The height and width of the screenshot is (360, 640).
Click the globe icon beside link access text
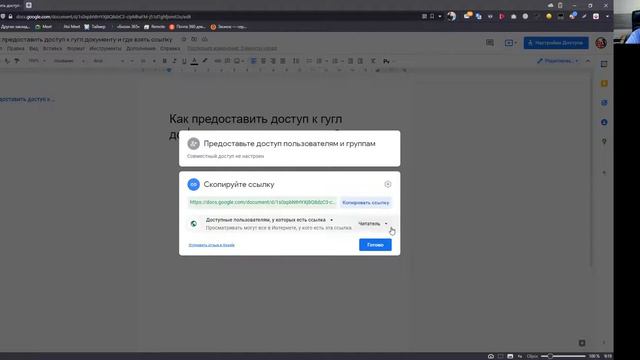(194, 224)
